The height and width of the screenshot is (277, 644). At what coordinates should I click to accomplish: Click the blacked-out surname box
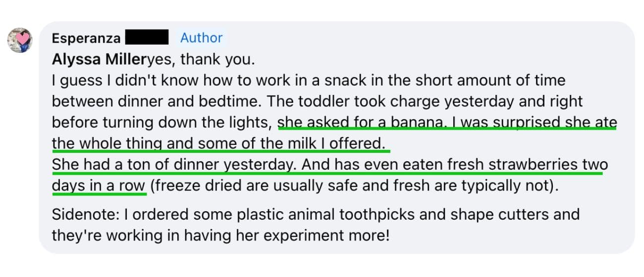(x=147, y=38)
